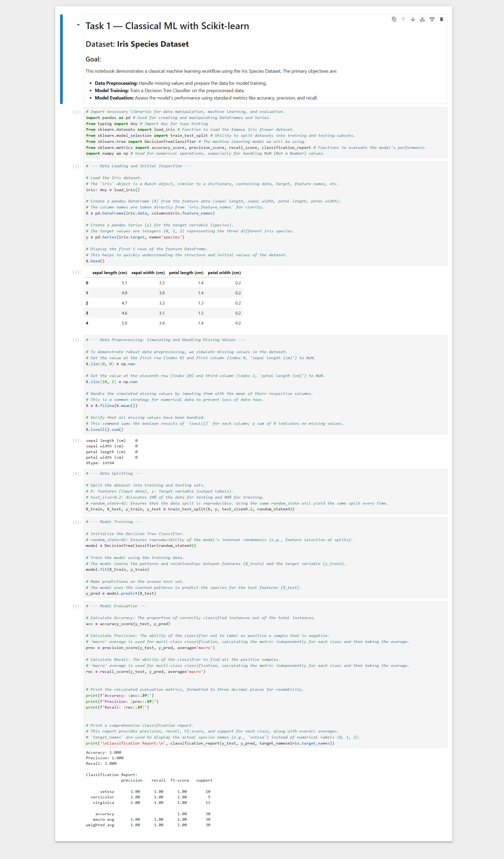504x859 pixels.
Task: Duplicate the selected cell
Action: (394, 19)
